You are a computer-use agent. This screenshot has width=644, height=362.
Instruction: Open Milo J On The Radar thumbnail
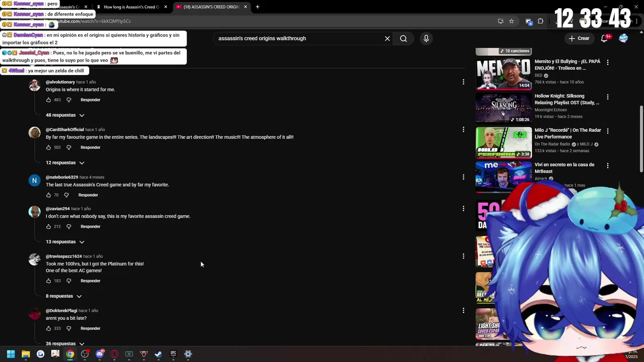(x=504, y=142)
